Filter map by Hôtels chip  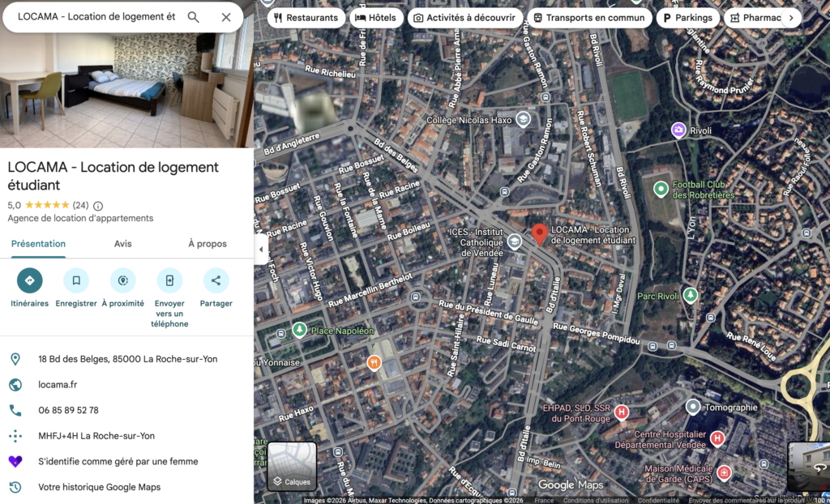pyautogui.click(x=376, y=18)
